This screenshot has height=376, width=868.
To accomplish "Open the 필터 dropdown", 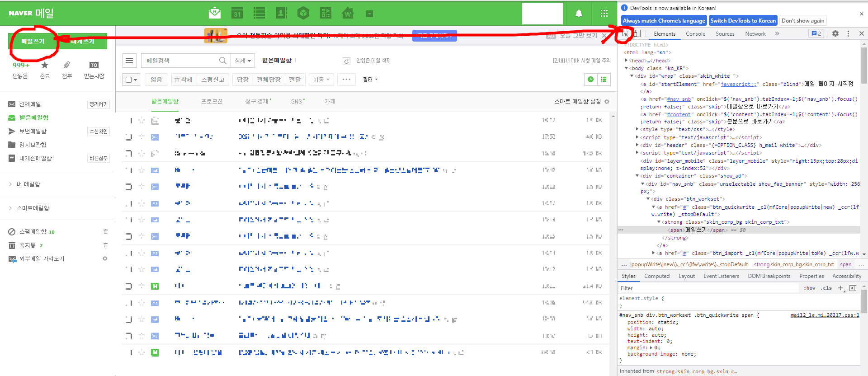I will [370, 80].
